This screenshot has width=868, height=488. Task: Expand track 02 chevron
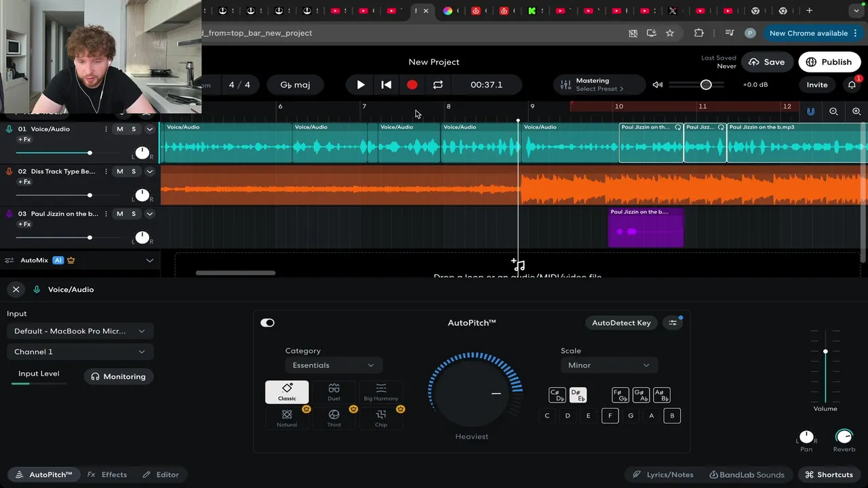(x=150, y=171)
